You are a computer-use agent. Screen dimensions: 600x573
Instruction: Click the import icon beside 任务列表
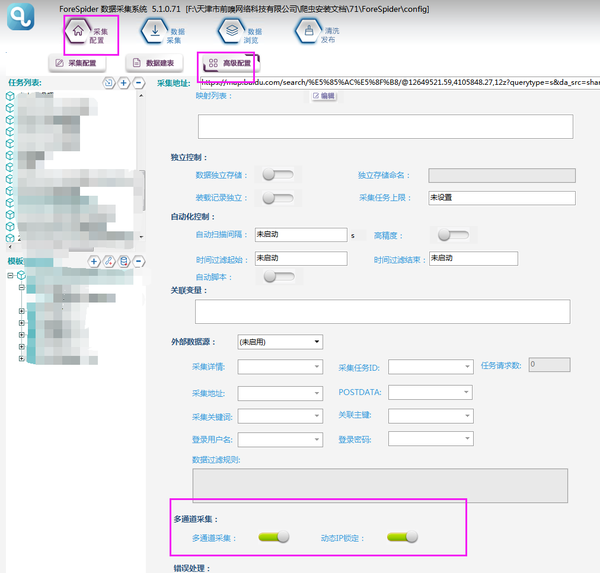[x=109, y=83]
